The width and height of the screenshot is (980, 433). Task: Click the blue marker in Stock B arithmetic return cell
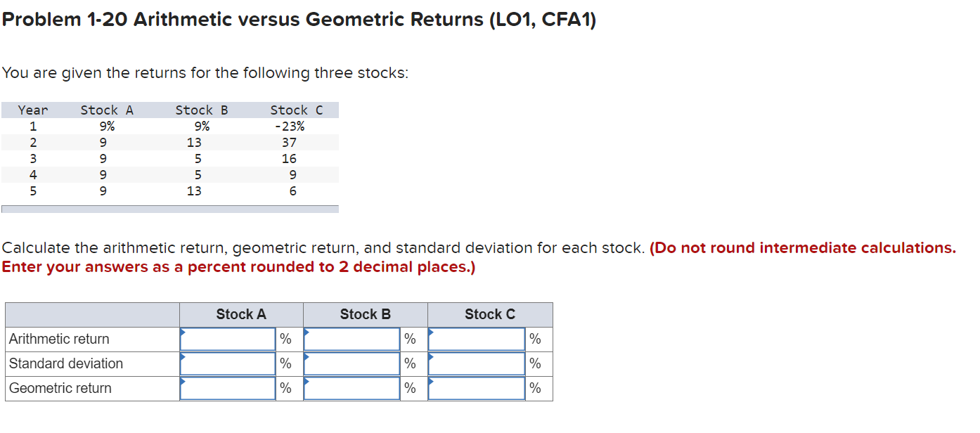306,334
